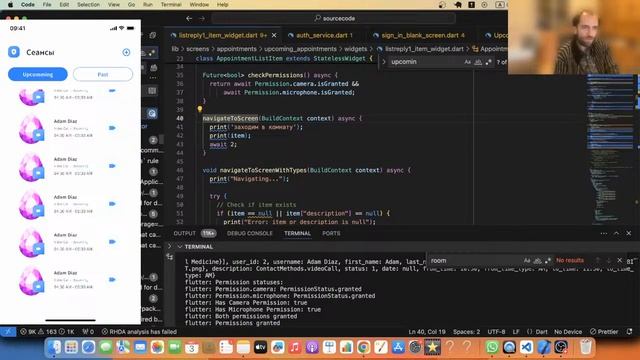The height and width of the screenshot is (360, 640).
Task: Click the lightbulb quick-fix icon
Action: click(200, 109)
